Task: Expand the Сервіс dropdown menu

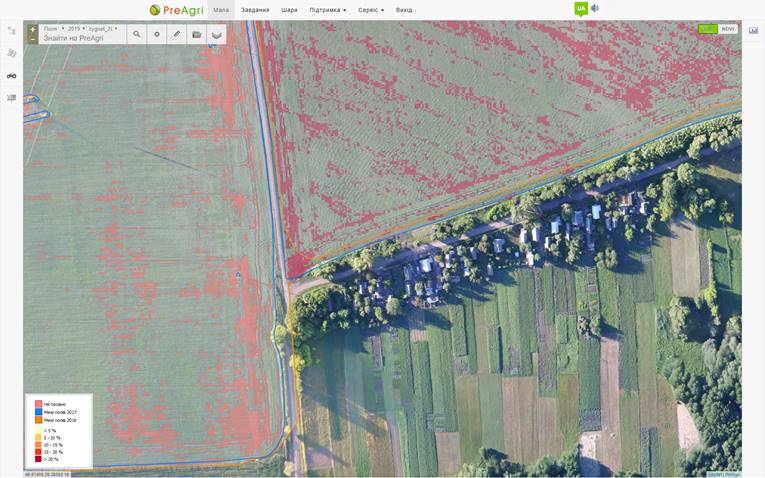Action: pos(371,10)
